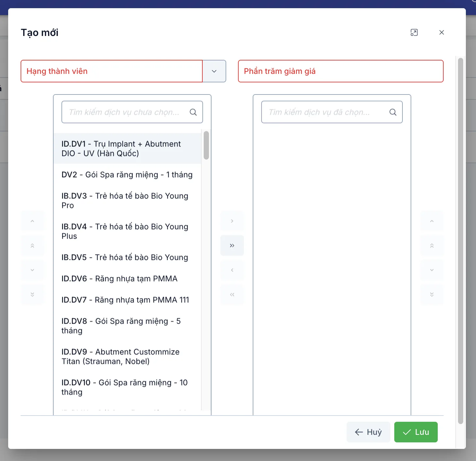Close the Tạo mới dialog
This screenshot has height=461, width=476.
[442, 32]
